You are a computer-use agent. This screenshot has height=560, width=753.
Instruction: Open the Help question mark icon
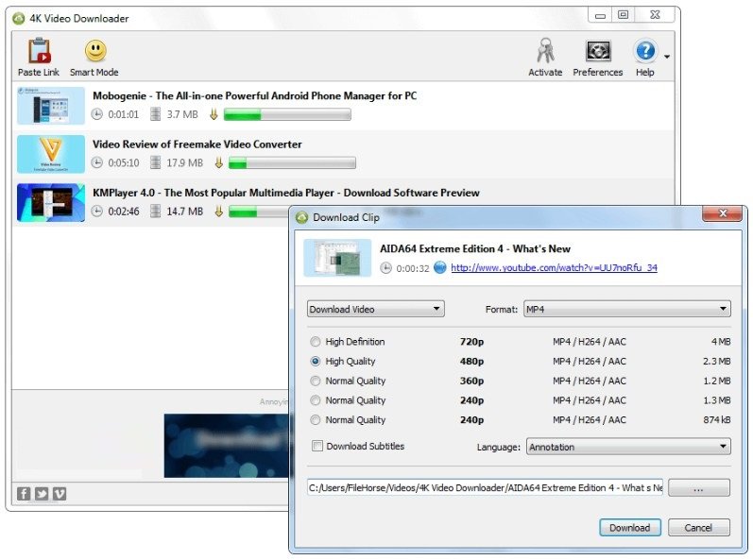645,51
